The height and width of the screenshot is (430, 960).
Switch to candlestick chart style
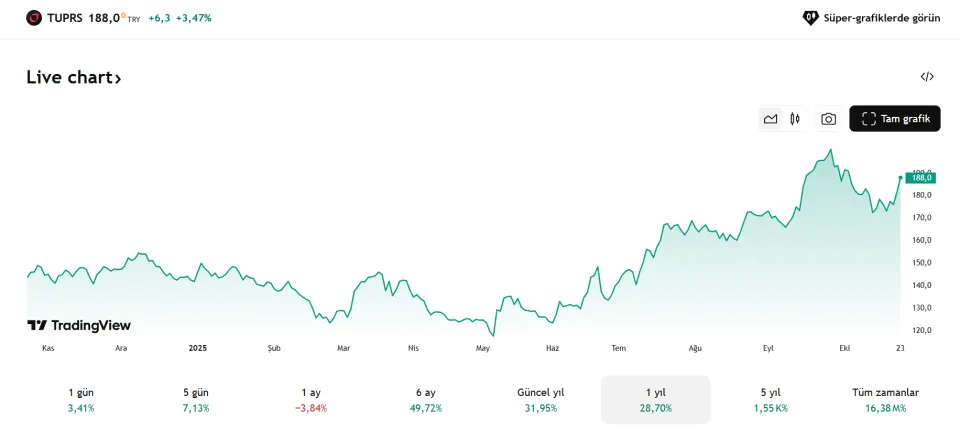795,119
